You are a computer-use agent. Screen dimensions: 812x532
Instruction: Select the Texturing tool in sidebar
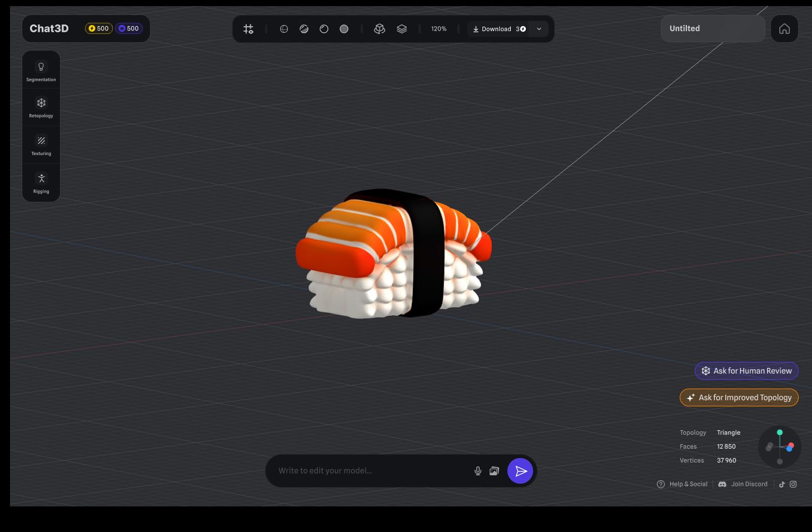pyautogui.click(x=41, y=145)
